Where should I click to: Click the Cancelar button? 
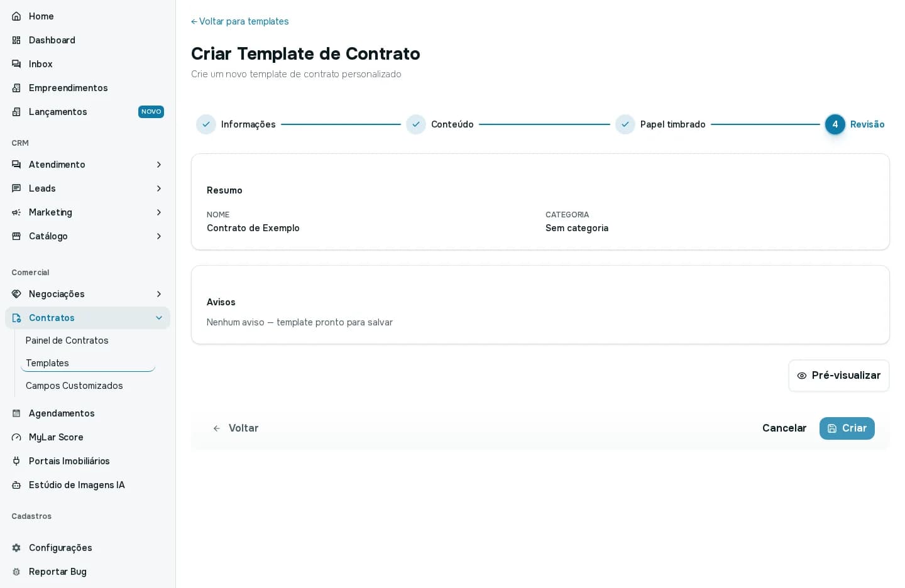[x=784, y=428]
